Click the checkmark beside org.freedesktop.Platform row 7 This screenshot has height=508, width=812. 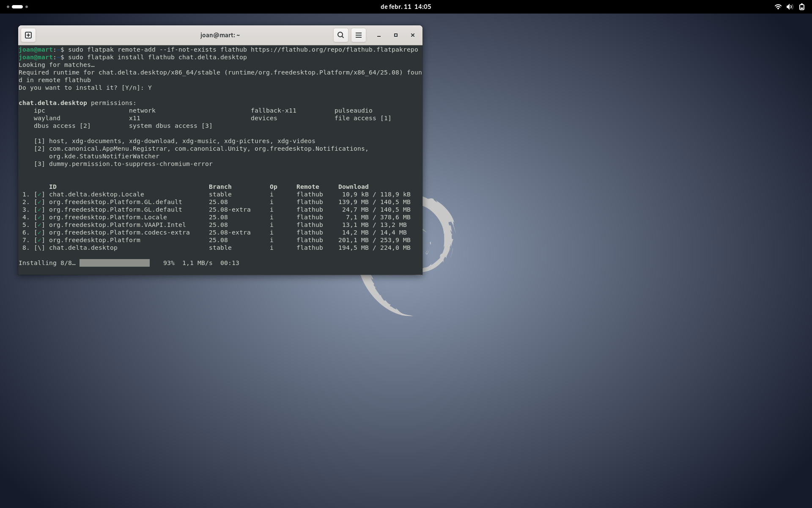tap(40, 240)
